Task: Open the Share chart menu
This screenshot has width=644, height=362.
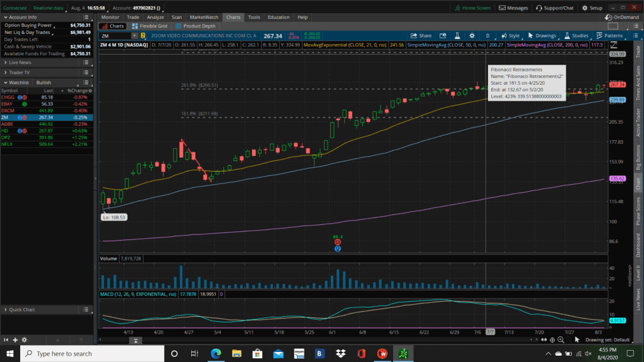Action: click(421, 36)
